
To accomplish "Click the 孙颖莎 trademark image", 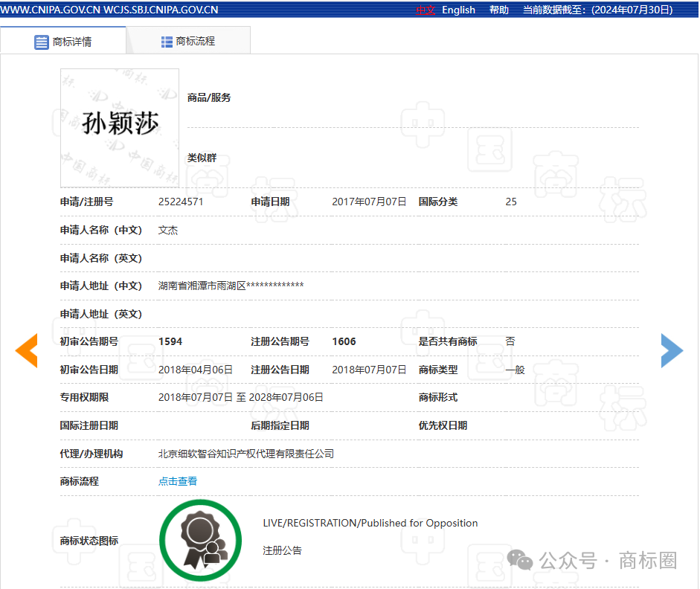I will coord(120,128).
